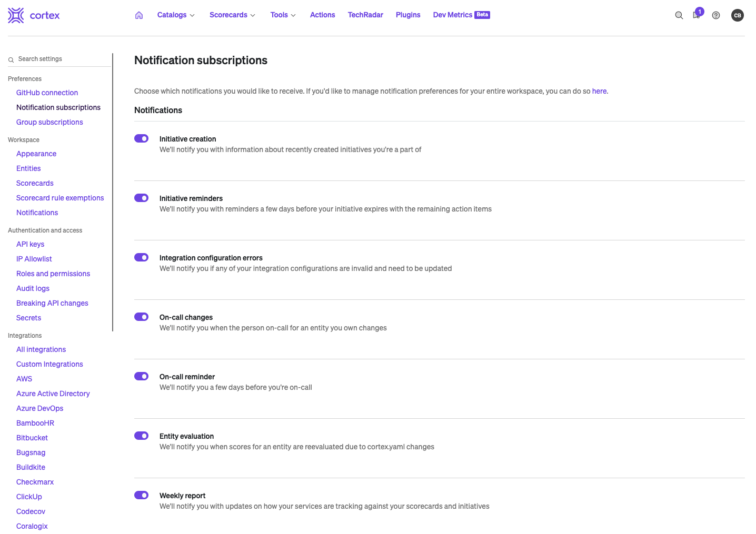The height and width of the screenshot is (534, 756).
Task: Turn off On-call changes toggle
Action: (141, 317)
